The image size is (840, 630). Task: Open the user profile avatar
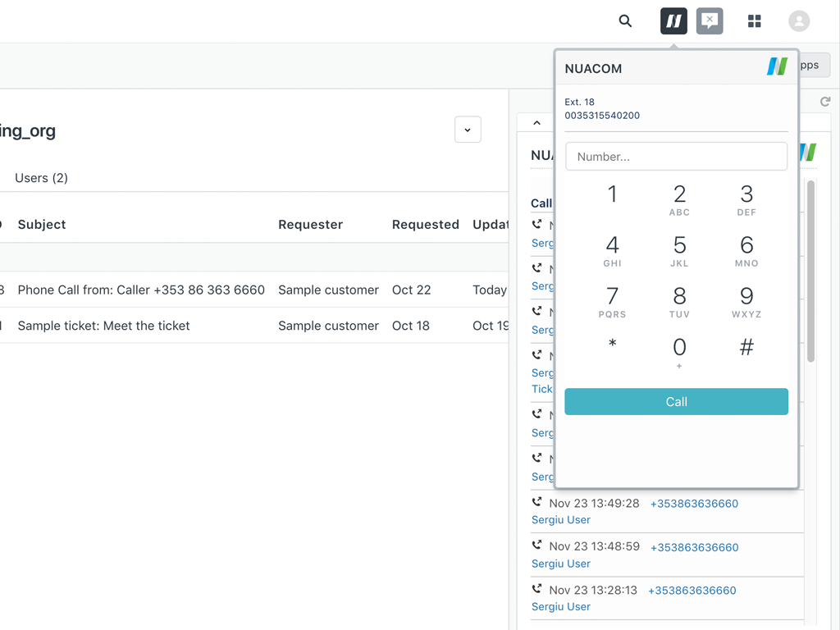tap(799, 21)
